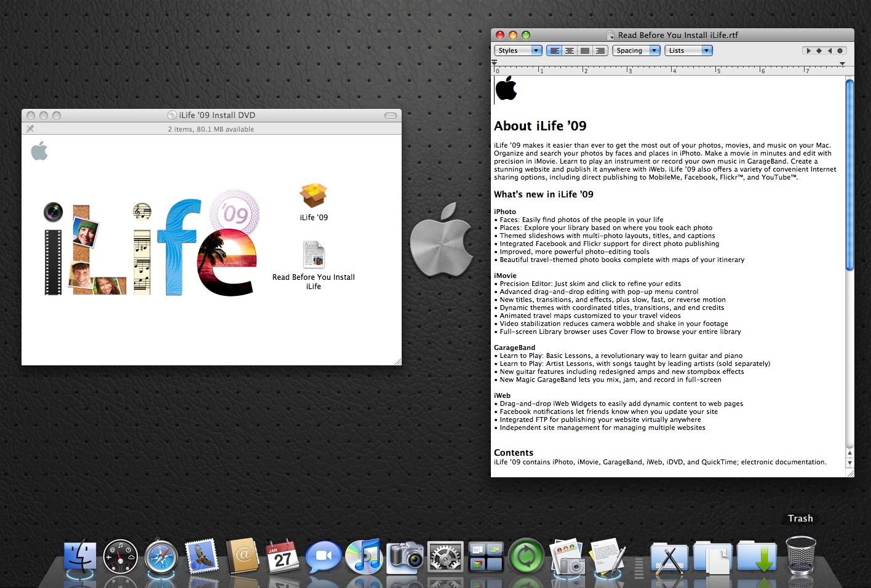
Task: Open the Trash in the Dock
Action: [801, 556]
